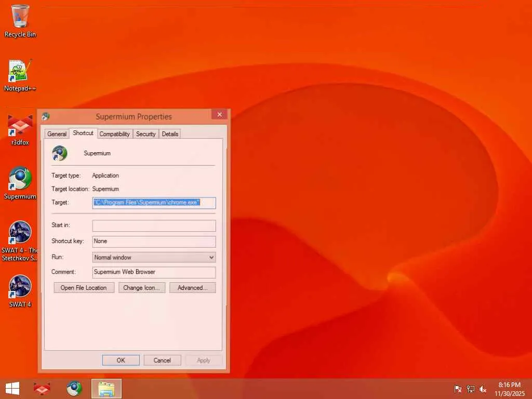Click Open File Location button
The image size is (532, 399).
84,288
